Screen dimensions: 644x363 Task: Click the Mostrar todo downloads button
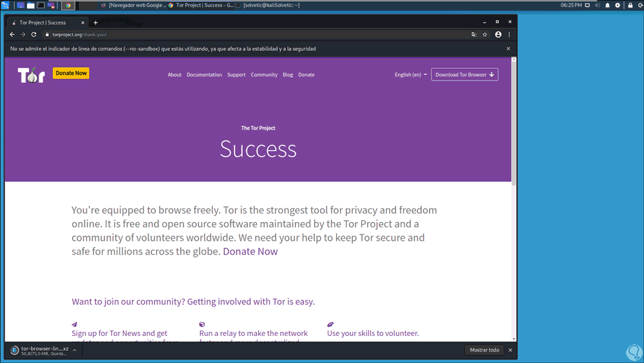coord(484,350)
